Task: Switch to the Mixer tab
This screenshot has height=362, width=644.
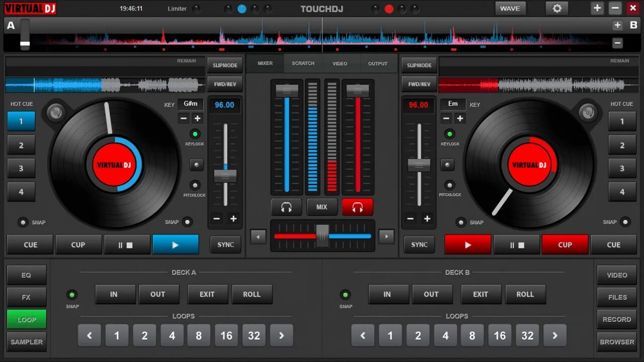Action: (x=265, y=63)
